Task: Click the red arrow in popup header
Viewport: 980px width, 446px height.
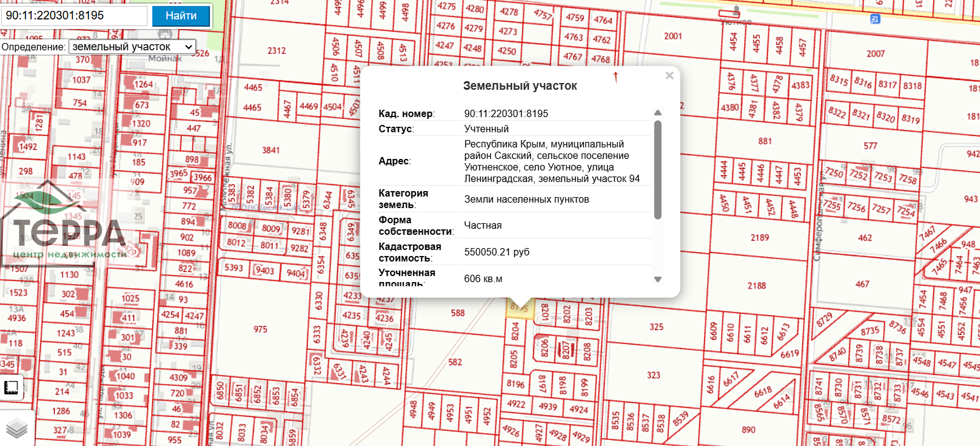Action: click(616, 78)
